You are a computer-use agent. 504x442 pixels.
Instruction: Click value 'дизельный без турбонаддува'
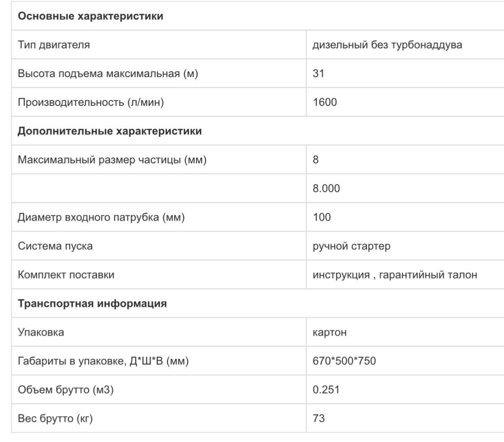pos(387,45)
